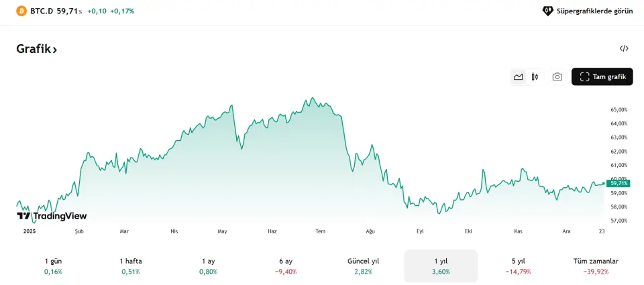Click the TradingView logo on chart

pyautogui.click(x=52, y=216)
